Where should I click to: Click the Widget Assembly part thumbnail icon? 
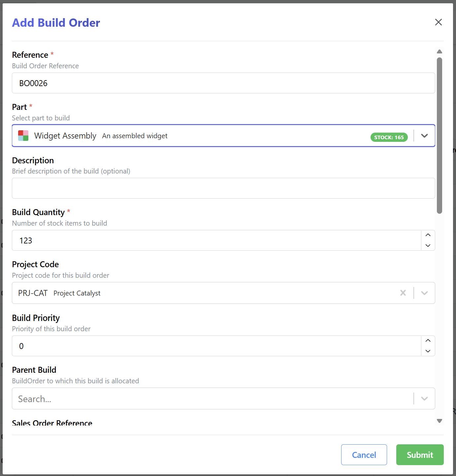(23, 136)
